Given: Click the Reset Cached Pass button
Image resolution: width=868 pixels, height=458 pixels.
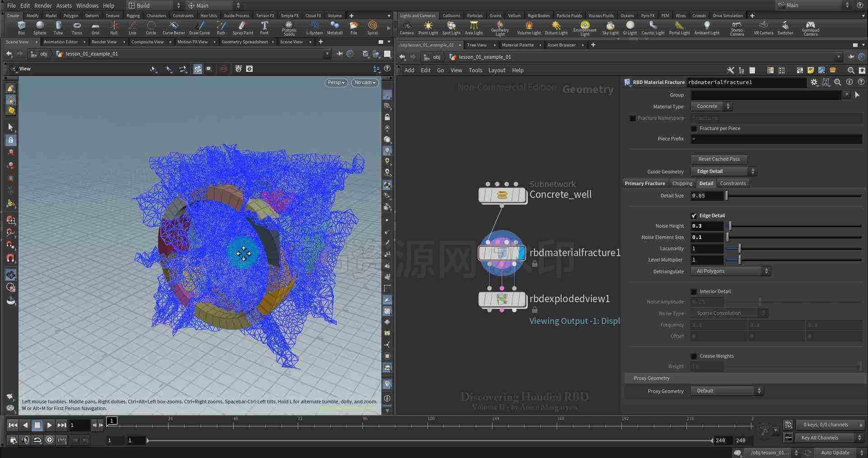Looking at the screenshot, I should point(719,159).
